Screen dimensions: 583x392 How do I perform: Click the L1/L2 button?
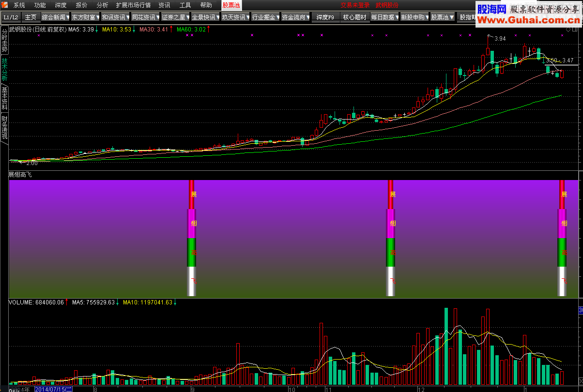[11, 17]
